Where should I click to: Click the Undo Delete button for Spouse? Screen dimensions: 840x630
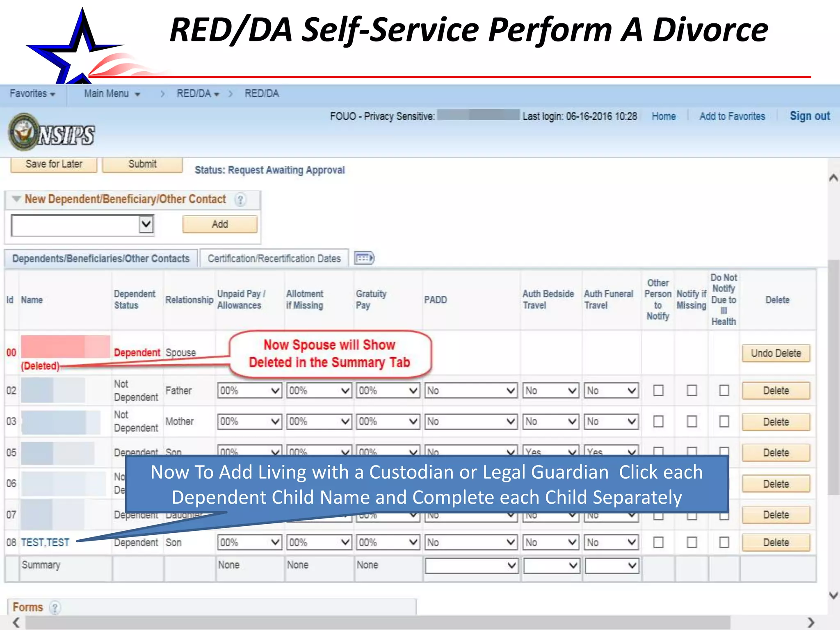pos(776,353)
